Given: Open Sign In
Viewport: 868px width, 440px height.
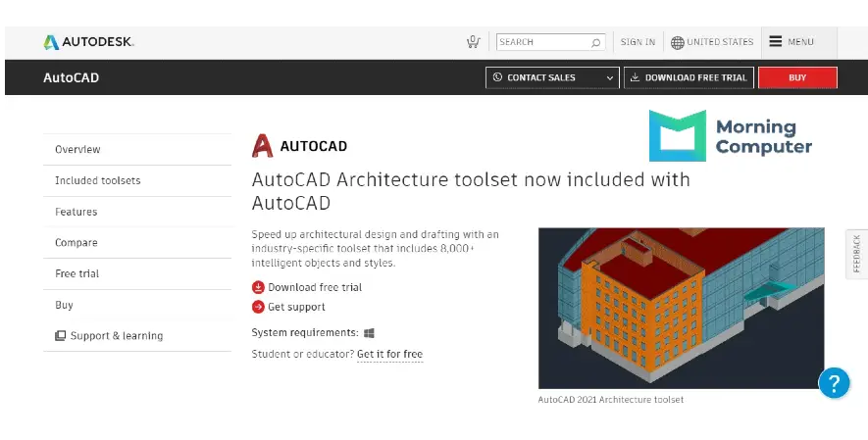Looking at the screenshot, I should (x=638, y=42).
